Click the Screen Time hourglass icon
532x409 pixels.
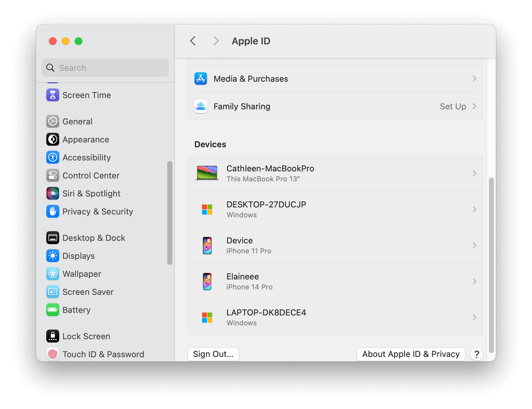(x=53, y=95)
